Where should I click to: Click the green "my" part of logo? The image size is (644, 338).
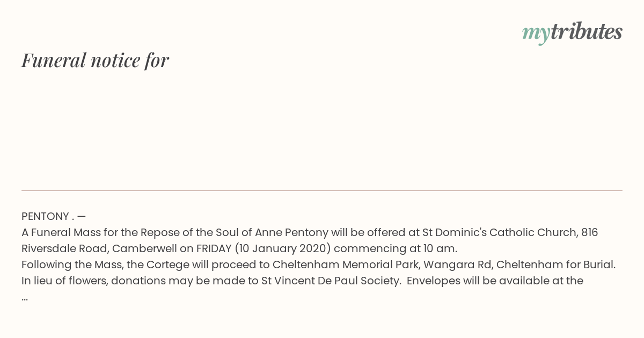tap(536, 34)
